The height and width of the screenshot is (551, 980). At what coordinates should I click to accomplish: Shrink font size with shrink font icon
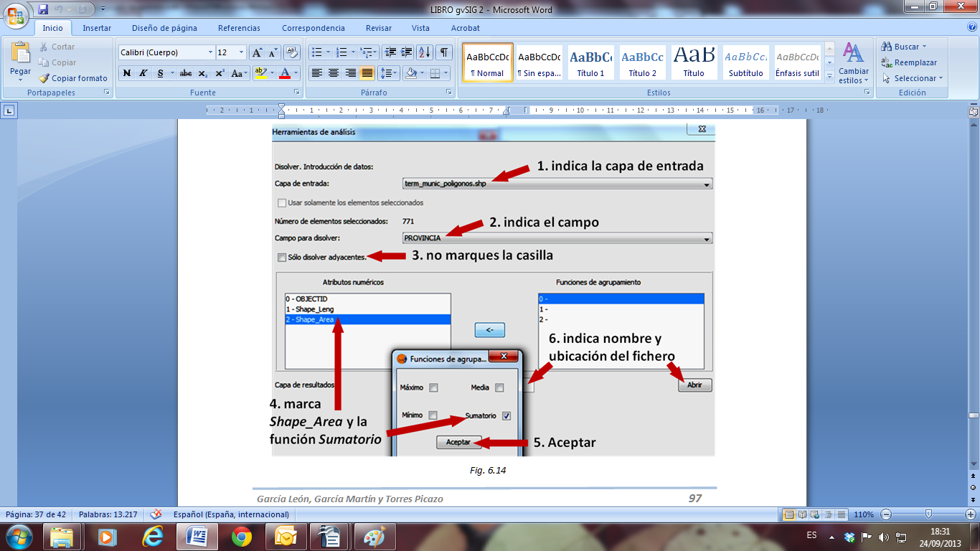point(273,52)
